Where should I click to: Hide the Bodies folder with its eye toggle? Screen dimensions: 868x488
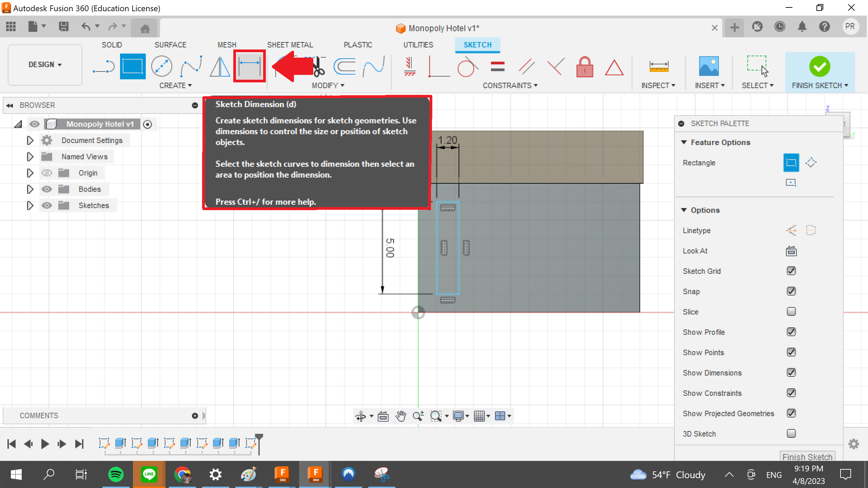[47, 189]
